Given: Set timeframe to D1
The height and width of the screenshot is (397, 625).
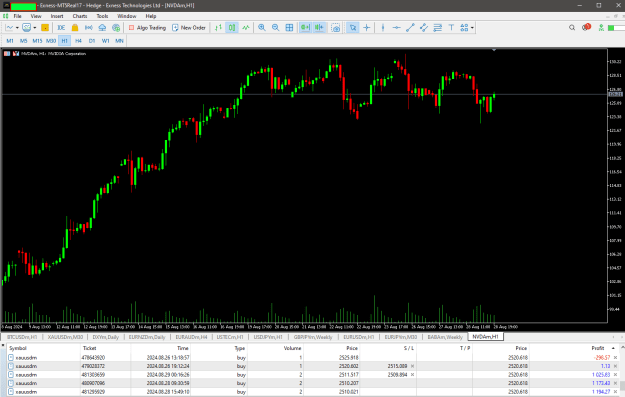Looking at the screenshot, I should pyautogui.click(x=92, y=41).
